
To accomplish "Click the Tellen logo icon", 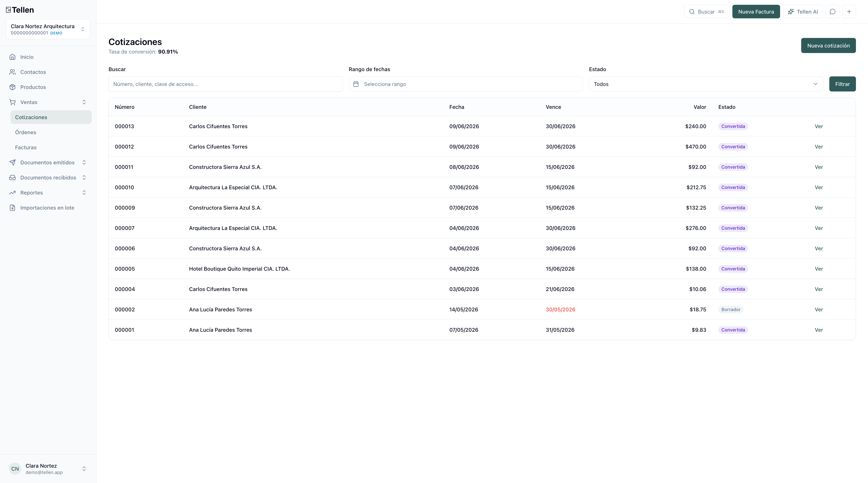I will 9,10.
